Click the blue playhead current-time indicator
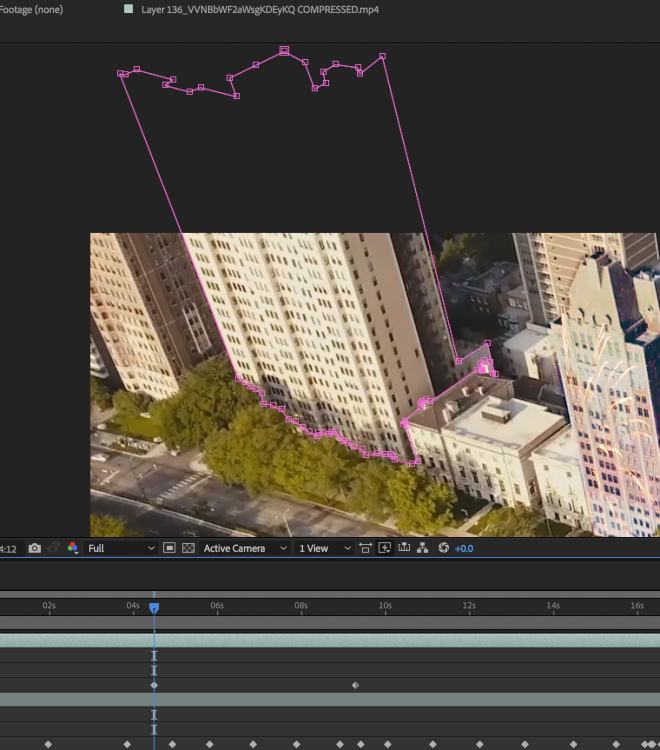Screen dimensions: 660x750 pos(154,608)
